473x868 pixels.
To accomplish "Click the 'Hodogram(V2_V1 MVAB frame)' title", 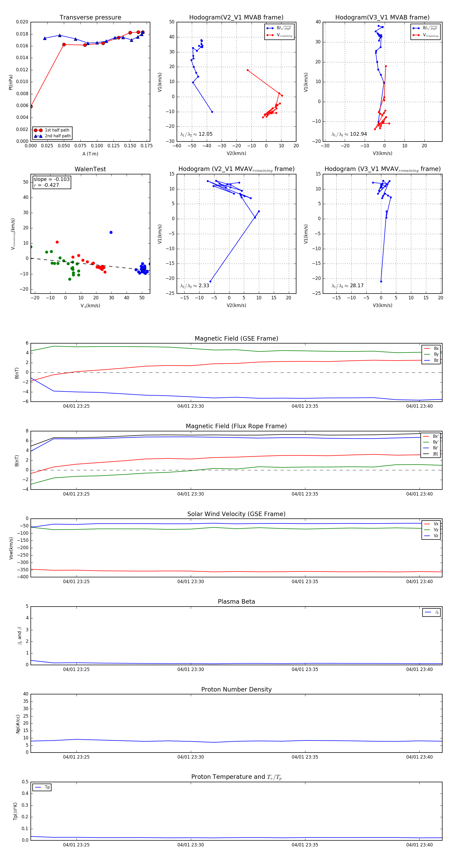I will click(x=236, y=18).
